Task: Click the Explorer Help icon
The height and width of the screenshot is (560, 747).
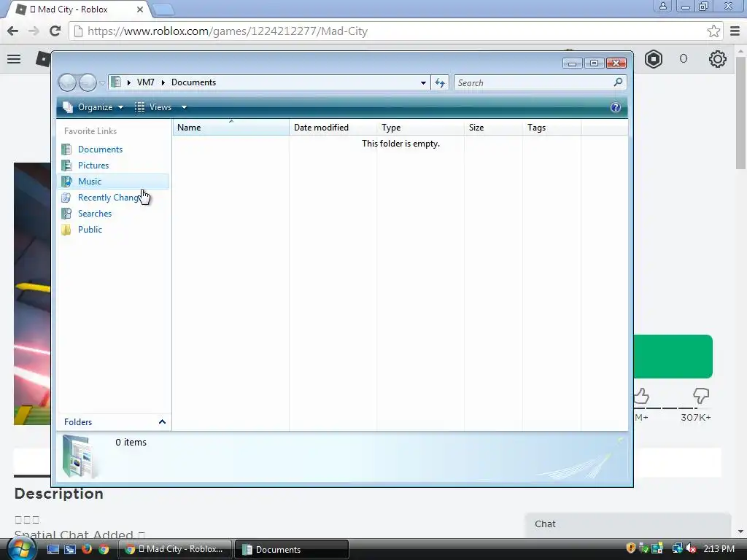Action: pyautogui.click(x=616, y=107)
